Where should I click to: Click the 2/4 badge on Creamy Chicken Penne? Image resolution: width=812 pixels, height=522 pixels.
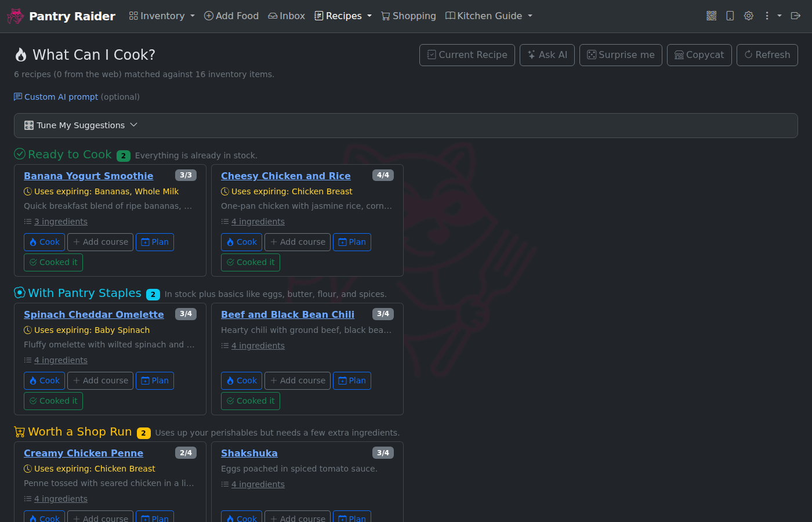coord(186,452)
